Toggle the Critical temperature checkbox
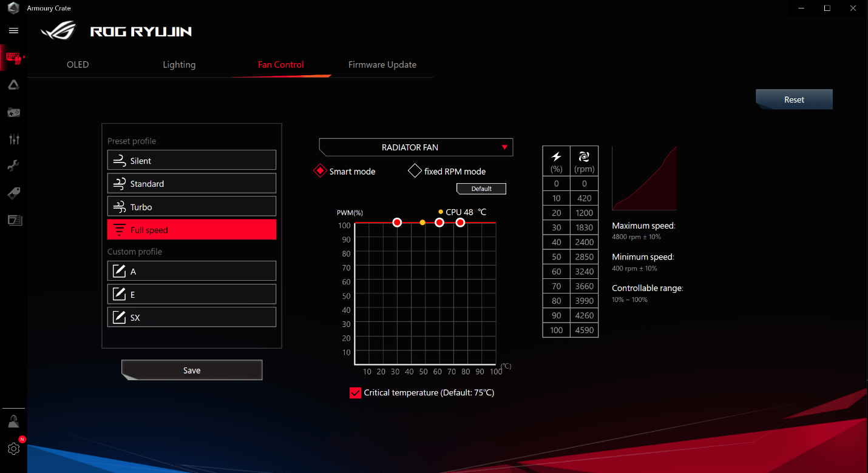 356,392
